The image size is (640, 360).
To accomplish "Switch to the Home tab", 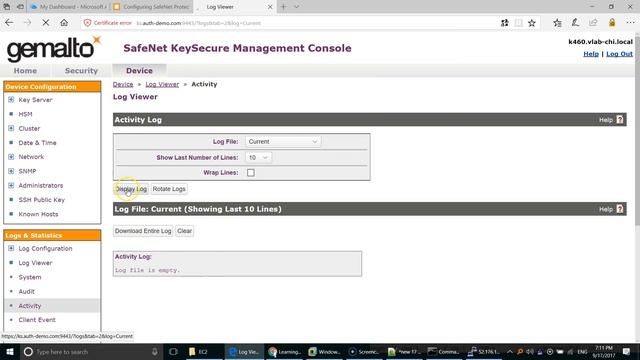I will 25,71.
